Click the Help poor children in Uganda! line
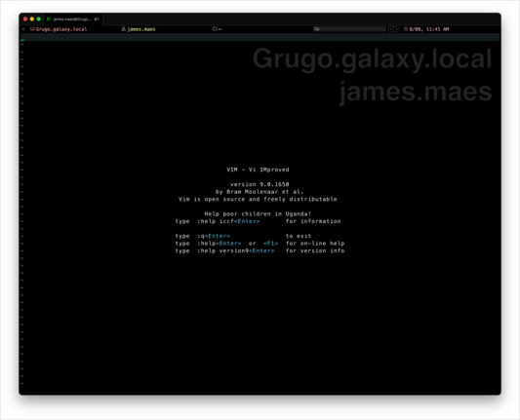Viewport: 520px width, 420px height. [x=258, y=213]
